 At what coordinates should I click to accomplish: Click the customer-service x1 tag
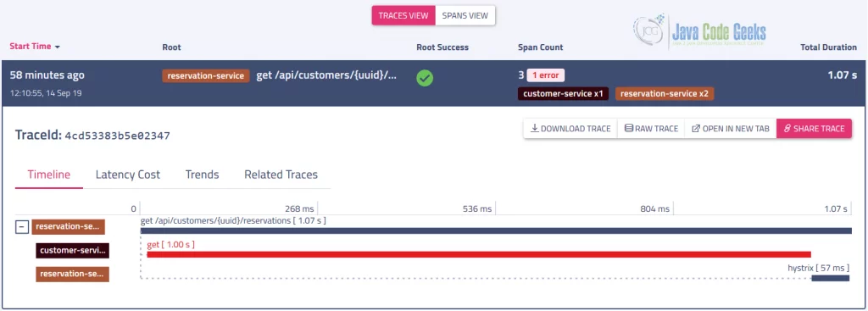coord(563,93)
